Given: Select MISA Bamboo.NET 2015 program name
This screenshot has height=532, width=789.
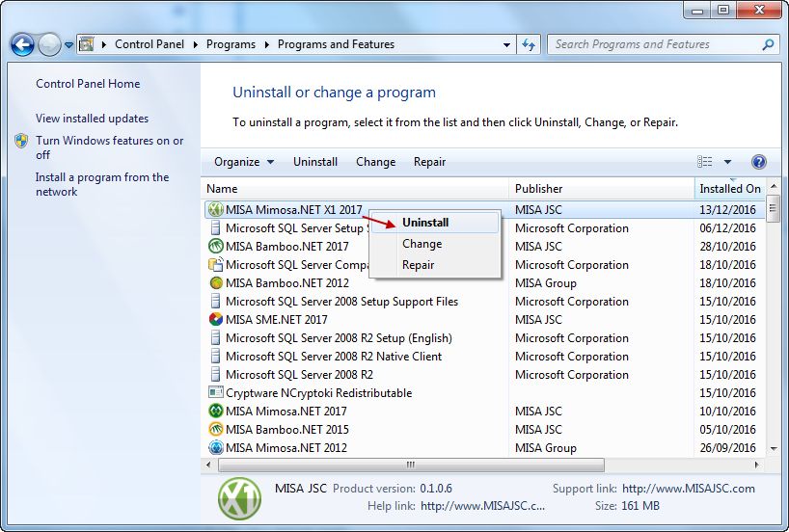Looking at the screenshot, I should click(287, 430).
